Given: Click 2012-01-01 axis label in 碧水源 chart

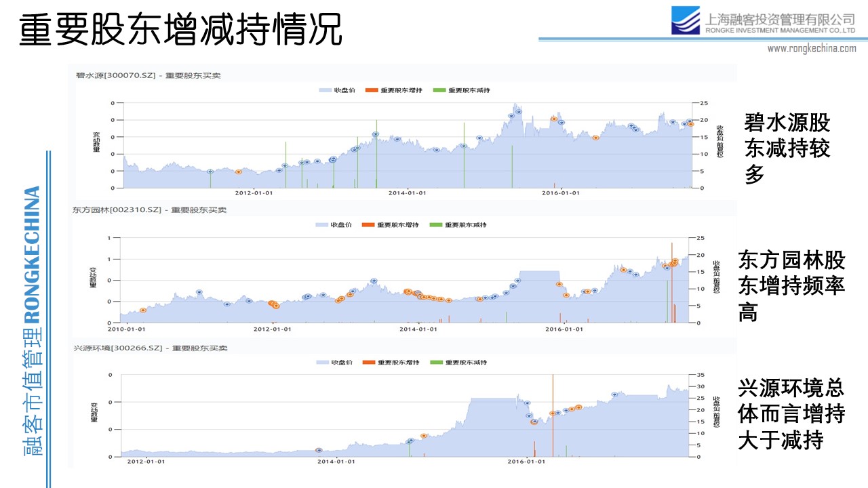Looking at the screenshot, I should [x=254, y=192].
